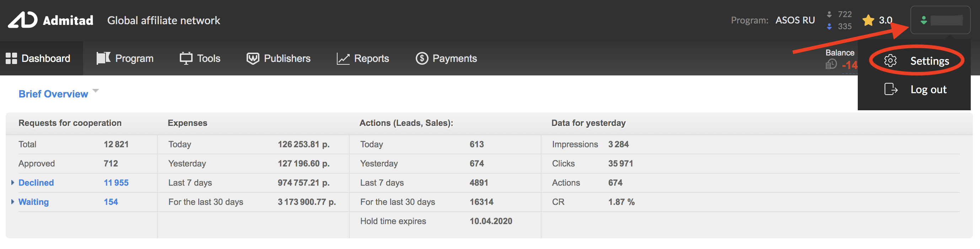Click the Program flag icon
980x249 pixels.
tap(103, 58)
